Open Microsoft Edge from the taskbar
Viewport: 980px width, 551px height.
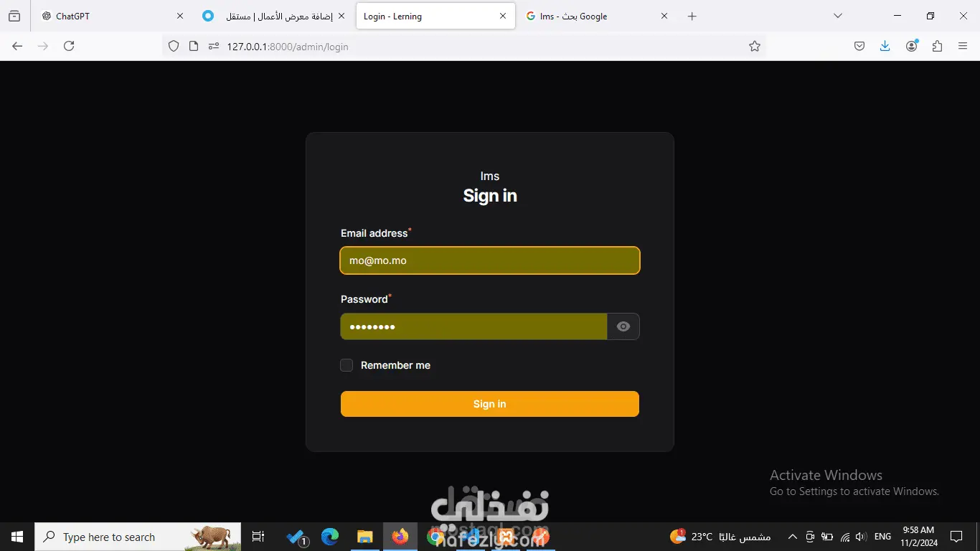pyautogui.click(x=330, y=537)
